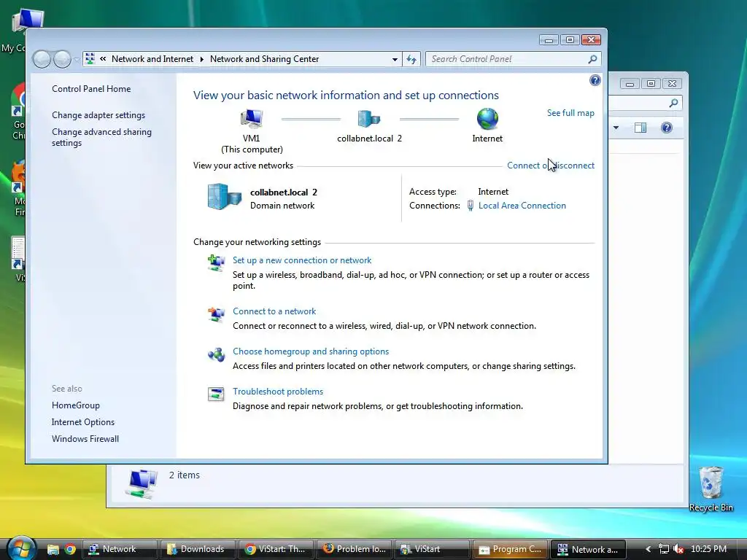The width and height of the screenshot is (747, 560).
Task: Open Windows Firewall under See also
Action: (x=85, y=438)
